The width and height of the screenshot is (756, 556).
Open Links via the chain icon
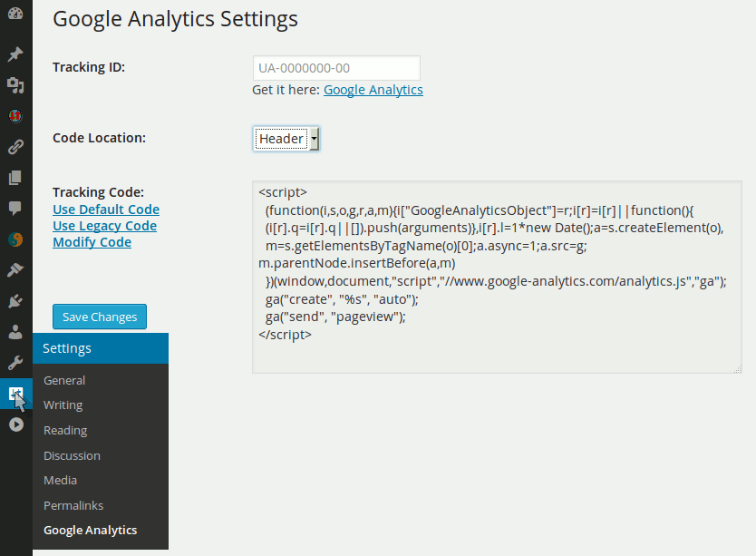pyautogui.click(x=15, y=147)
